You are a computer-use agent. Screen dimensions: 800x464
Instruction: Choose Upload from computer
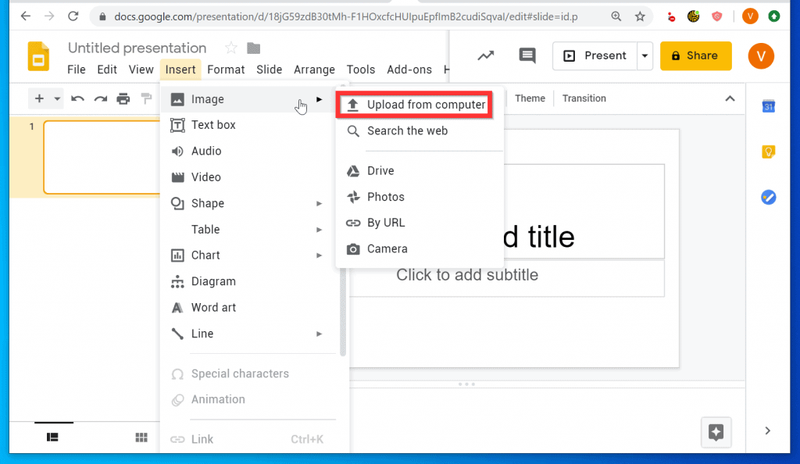415,105
